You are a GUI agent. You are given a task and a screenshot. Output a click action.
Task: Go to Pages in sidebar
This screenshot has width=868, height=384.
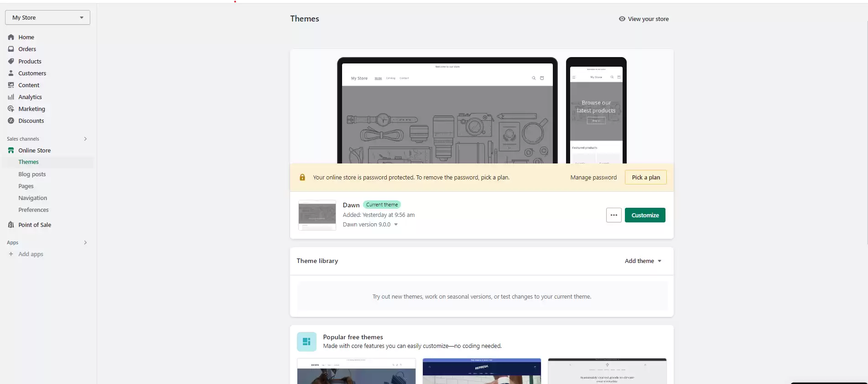pos(26,186)
